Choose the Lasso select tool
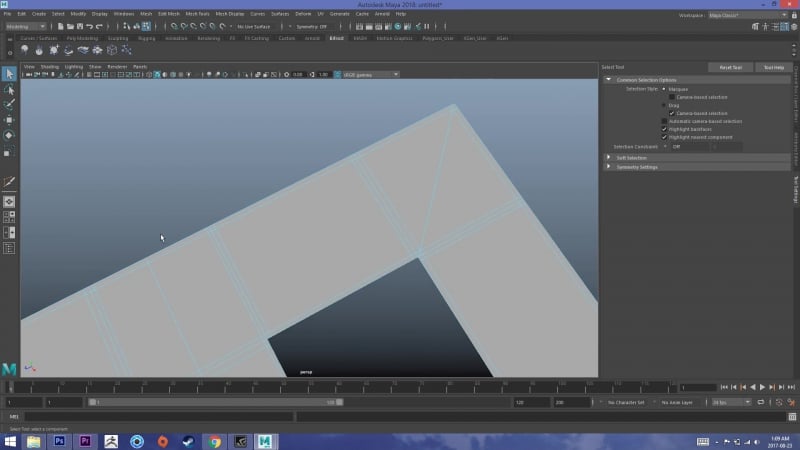Image resolution: width=800 pixels, height=450 pixels. click(x=9, y=90)
